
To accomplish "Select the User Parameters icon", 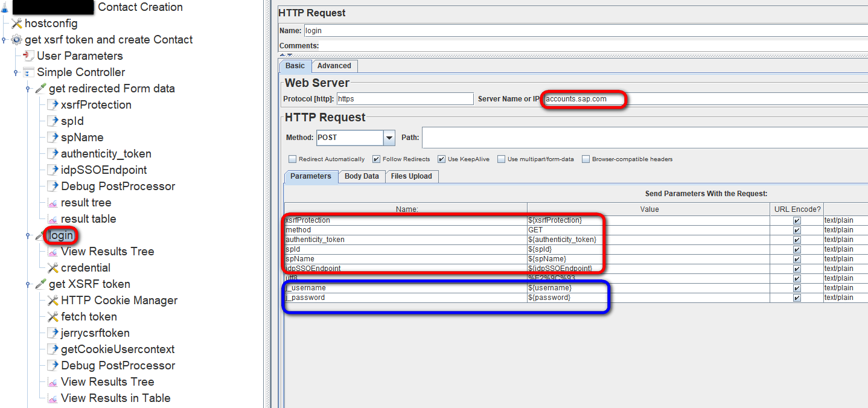I will coord(28,56).
